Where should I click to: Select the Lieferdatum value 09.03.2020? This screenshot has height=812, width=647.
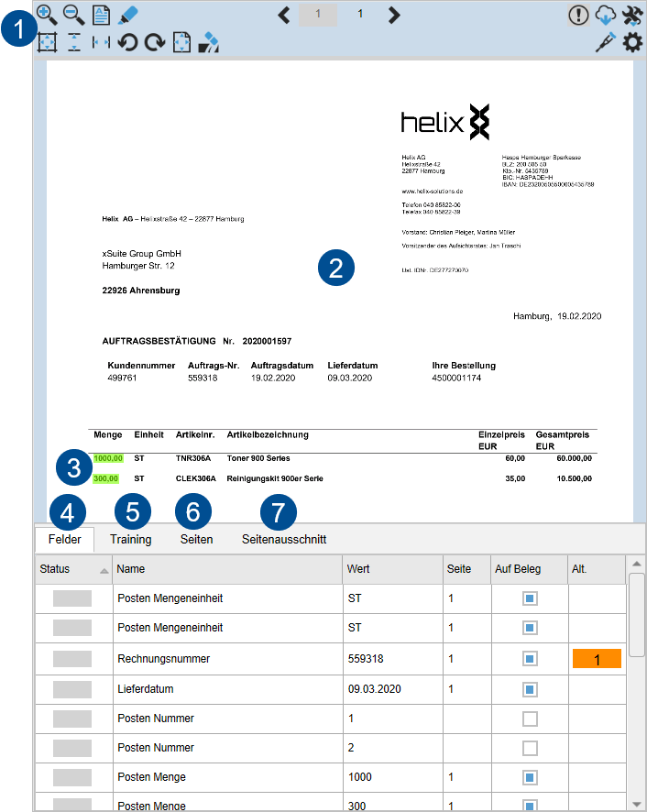[x=375, y=689]
